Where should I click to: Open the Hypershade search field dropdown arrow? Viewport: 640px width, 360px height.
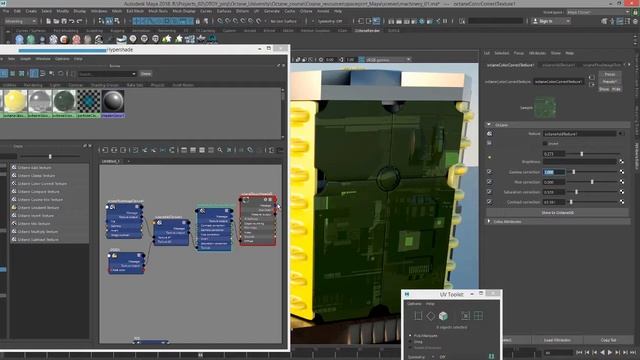(x=134, y=74)
